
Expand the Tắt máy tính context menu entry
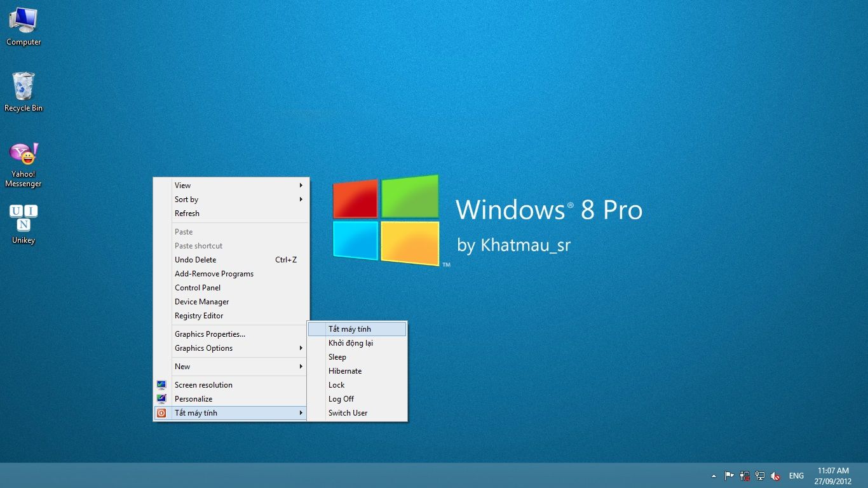[231, 413]
